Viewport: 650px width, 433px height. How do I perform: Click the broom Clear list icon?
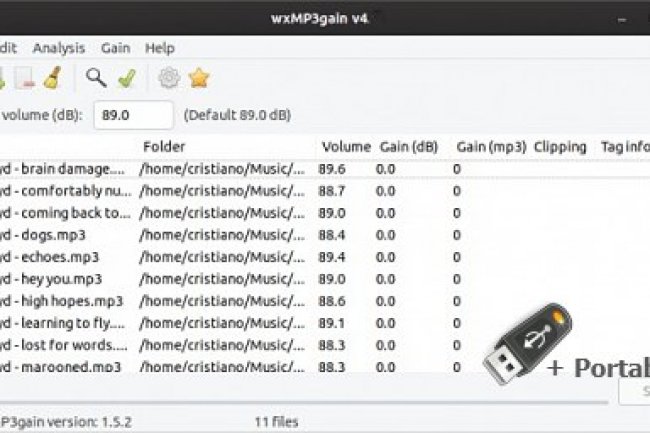click(x=53, y=78)
